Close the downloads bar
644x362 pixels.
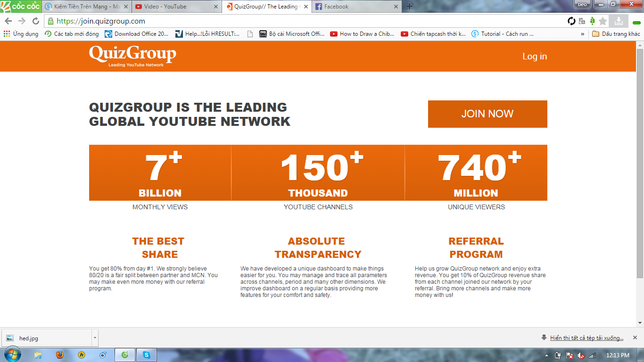click(x=636, y=337)
